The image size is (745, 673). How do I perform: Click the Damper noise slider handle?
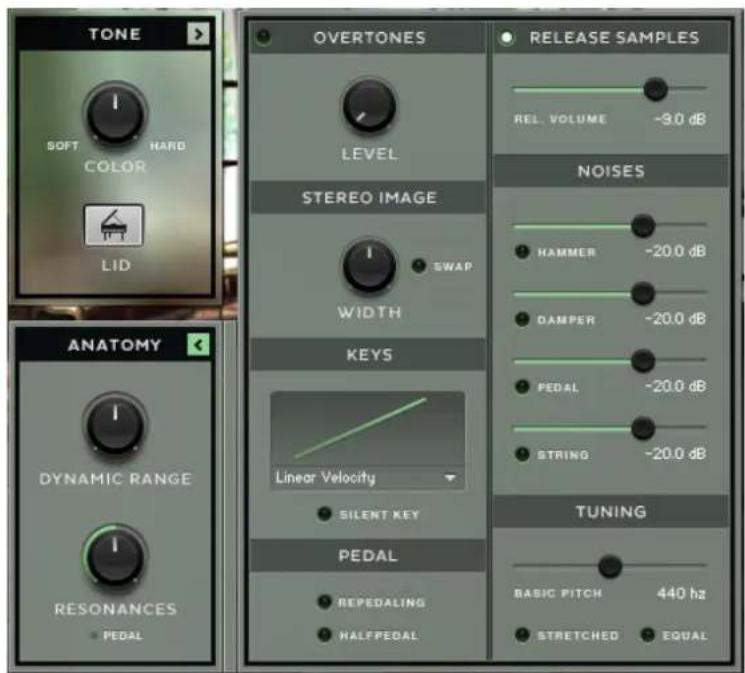tap(643, 293)
